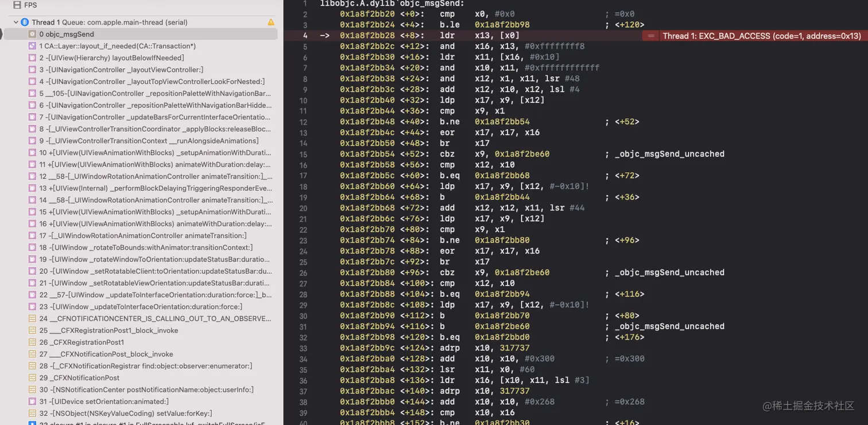This screenshot has width=868, height=425.
Task: Select frame 6 _repositionPaletteWithNavigationBarHidden
Action: coord(141,106)
